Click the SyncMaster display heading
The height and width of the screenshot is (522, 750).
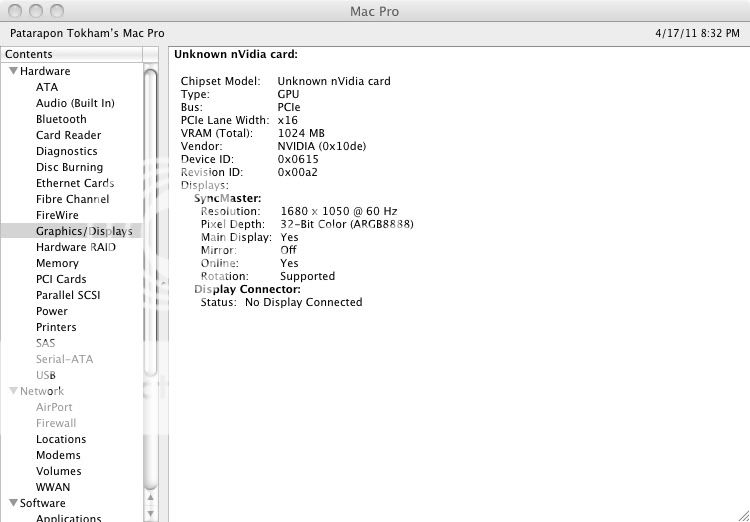tap(228, 198)
